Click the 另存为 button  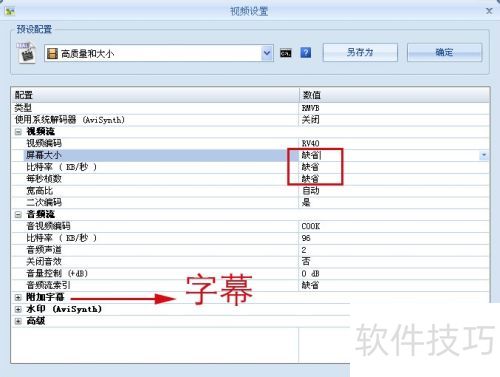point(360,52)
